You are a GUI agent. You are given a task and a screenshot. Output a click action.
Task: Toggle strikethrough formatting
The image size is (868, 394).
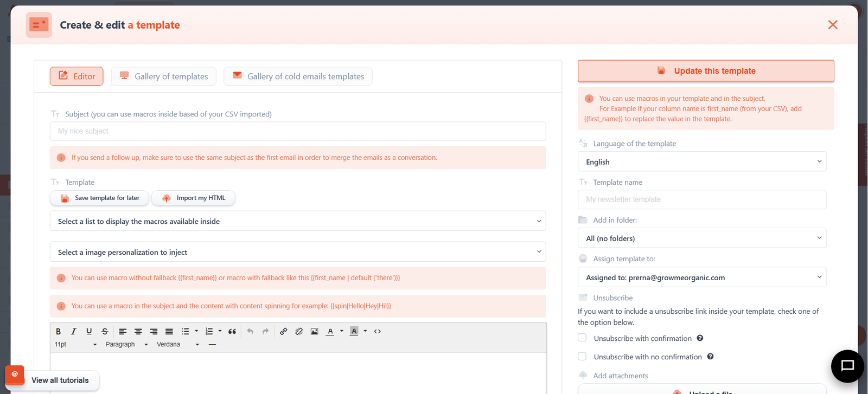[105, 331]
